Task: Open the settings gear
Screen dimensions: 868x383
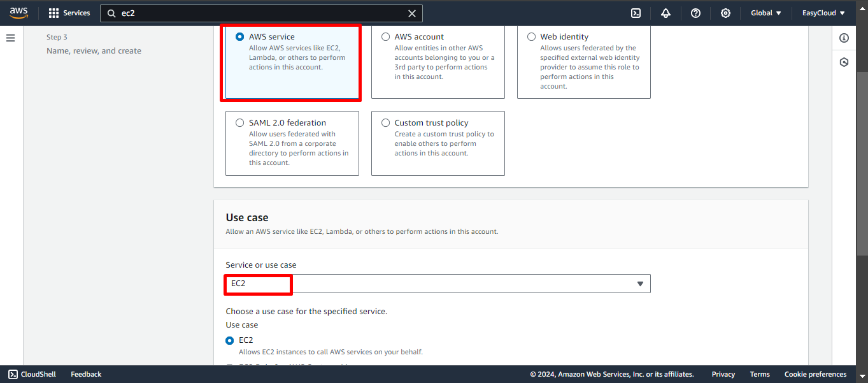Action: [x=725, y=13]
